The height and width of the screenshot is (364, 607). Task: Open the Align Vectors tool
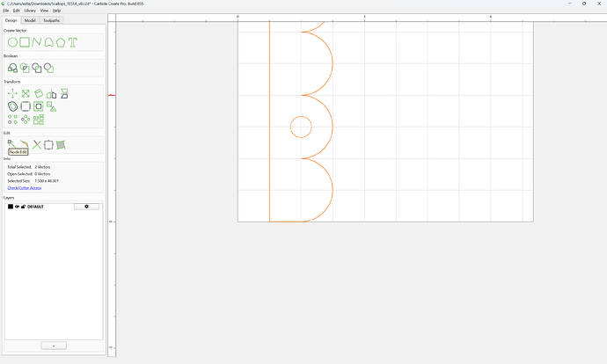[x=39, y=106]
